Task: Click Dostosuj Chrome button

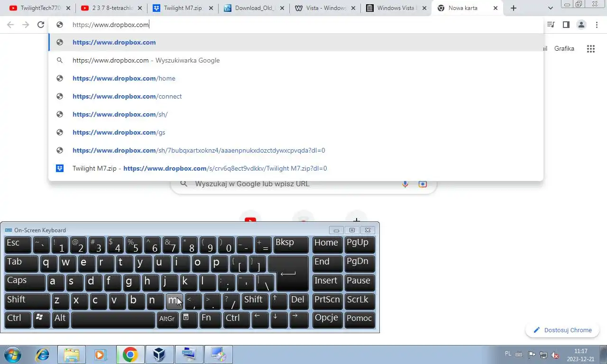Action: pos(562,330)
